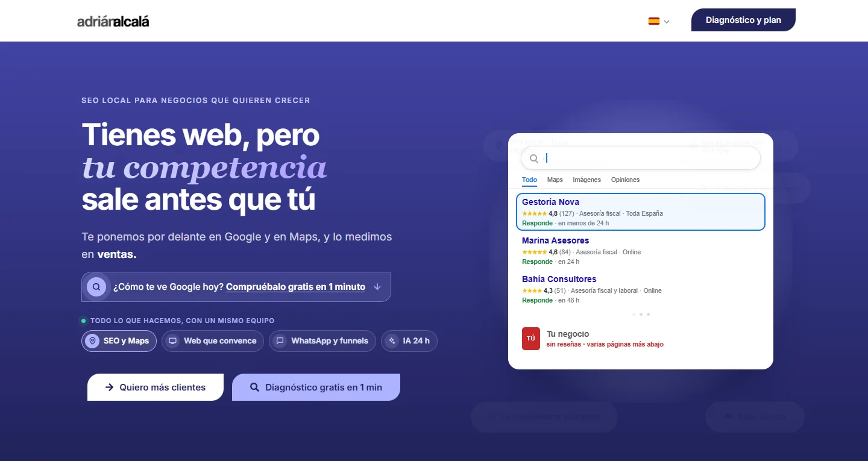Select the SEO y Maps pill

[119, 341]
